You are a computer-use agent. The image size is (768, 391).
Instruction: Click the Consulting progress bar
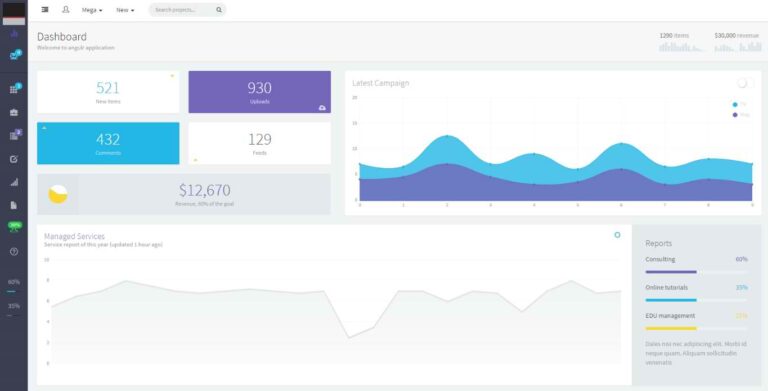point(696,272)
